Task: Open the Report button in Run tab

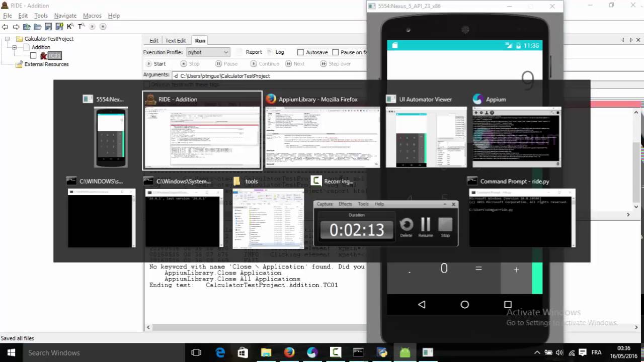Action: (250, 52)
